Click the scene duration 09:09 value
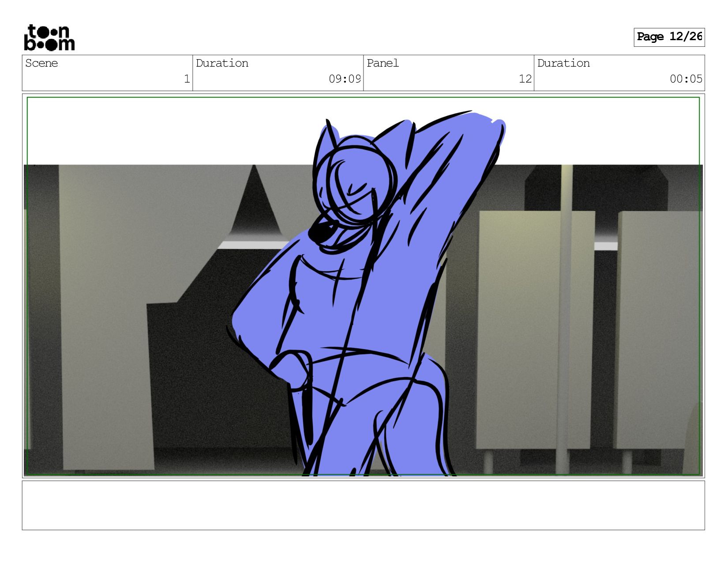Image resolution: width=728 pixels, height=563 pixels. [x=345, y=79]
